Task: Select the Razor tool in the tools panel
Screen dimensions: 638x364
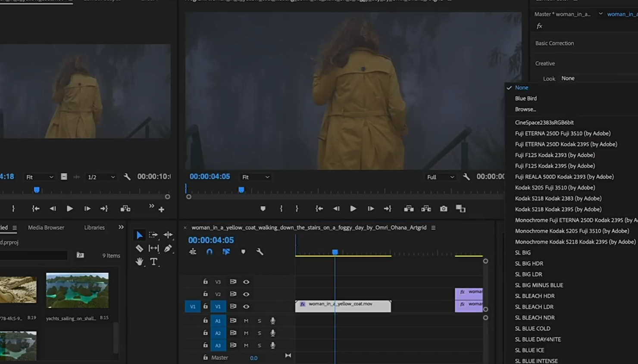Action: tap(139, 248)
